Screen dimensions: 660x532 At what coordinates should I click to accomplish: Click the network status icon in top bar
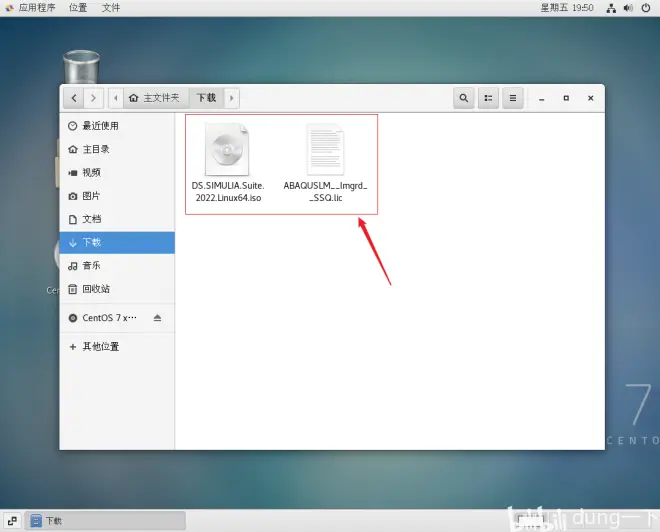[611, 8]
